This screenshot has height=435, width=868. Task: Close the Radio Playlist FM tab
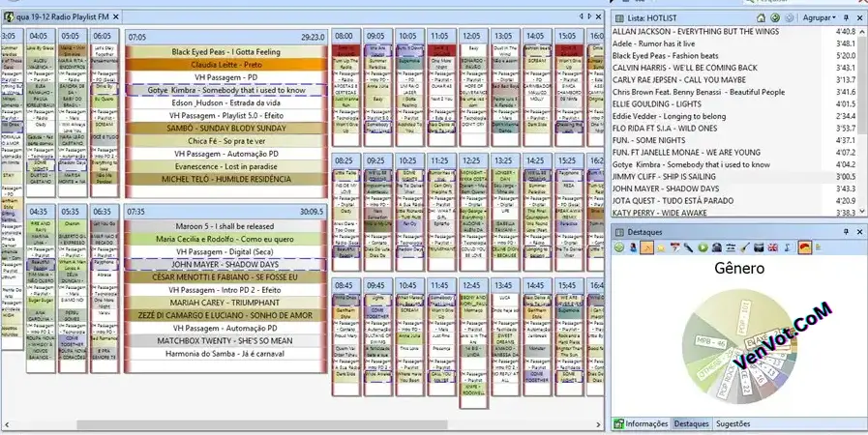tap(116, 17)
